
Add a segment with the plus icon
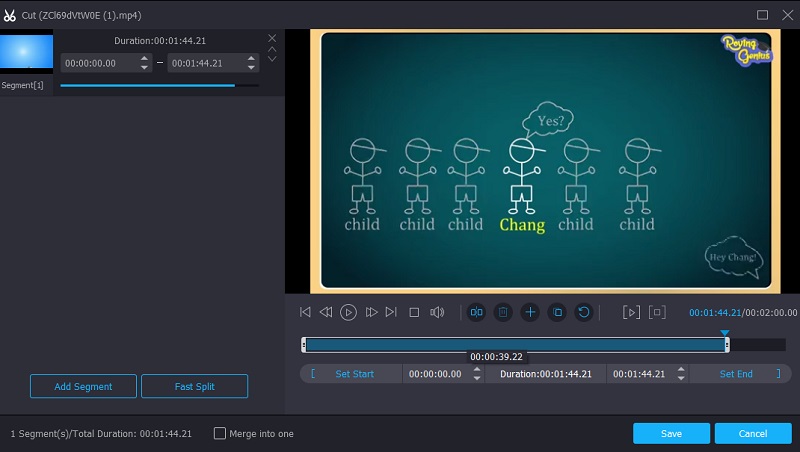530,312
